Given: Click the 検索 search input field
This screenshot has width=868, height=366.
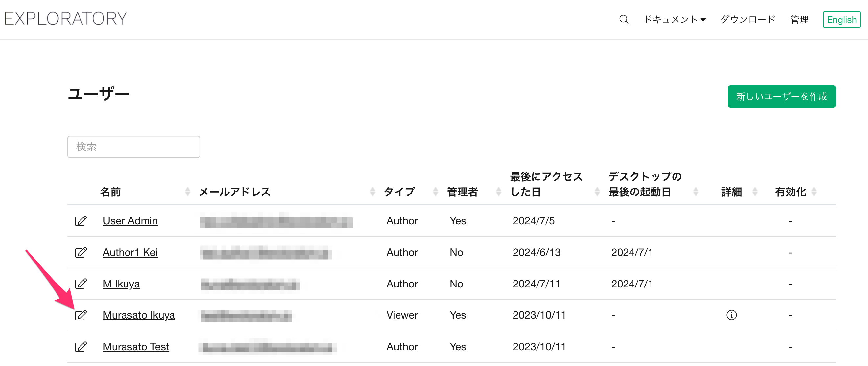Looking at the screenshot, I should tap(134, 147).
